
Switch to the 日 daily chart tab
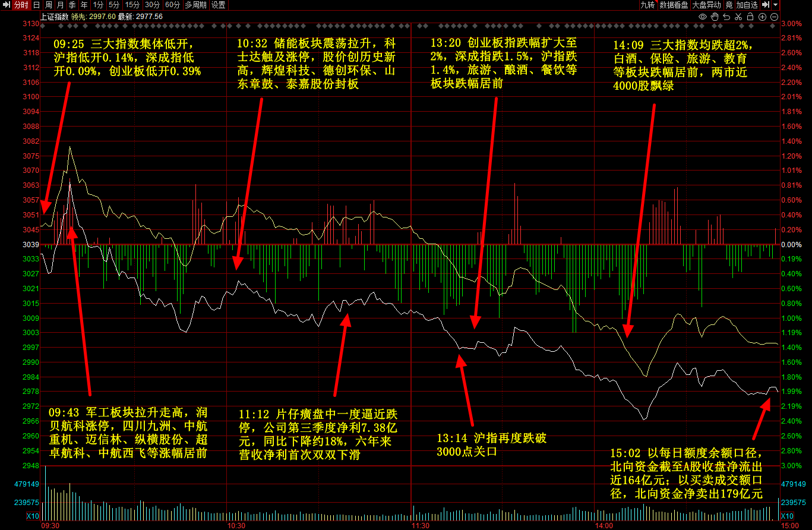[36, 5]
